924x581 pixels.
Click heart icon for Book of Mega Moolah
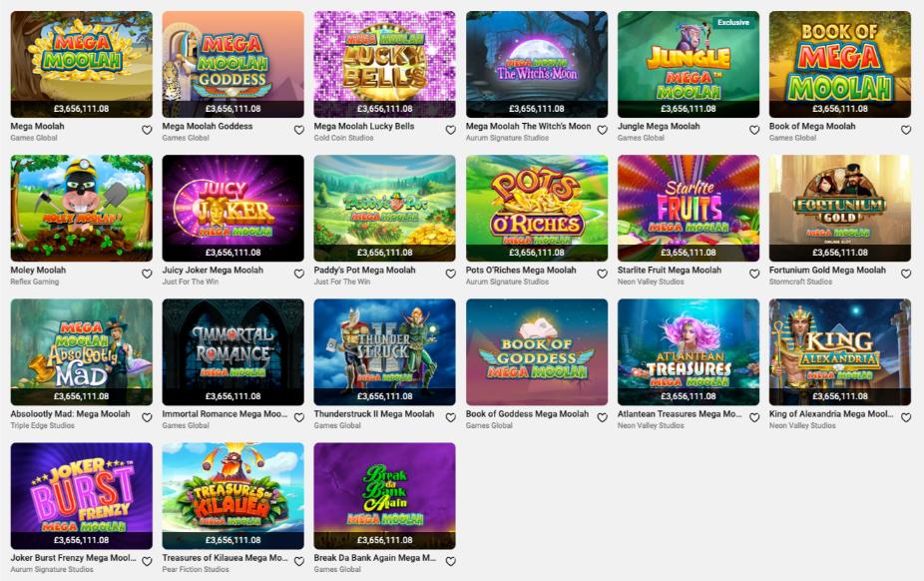(906, 130)
